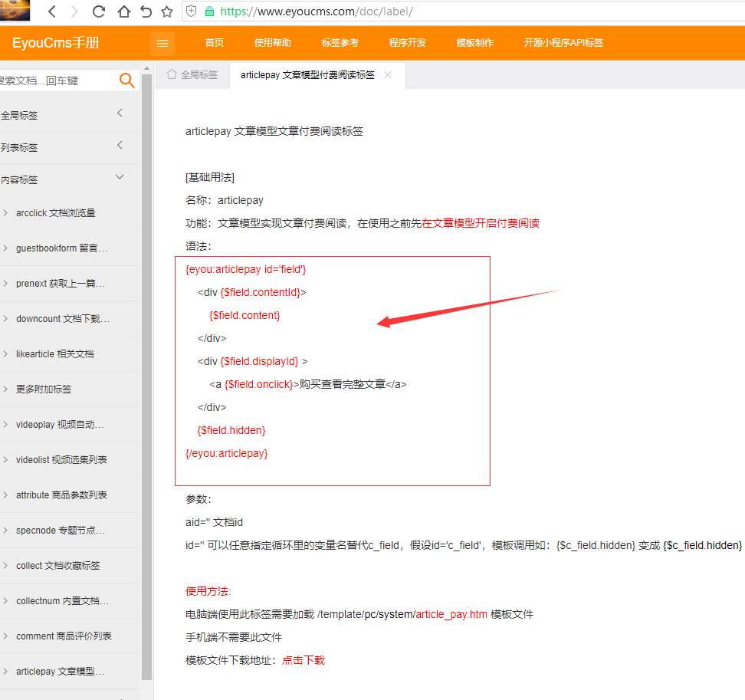
Task: Click the orange search magnifier icon
Action: pos(126,81)
